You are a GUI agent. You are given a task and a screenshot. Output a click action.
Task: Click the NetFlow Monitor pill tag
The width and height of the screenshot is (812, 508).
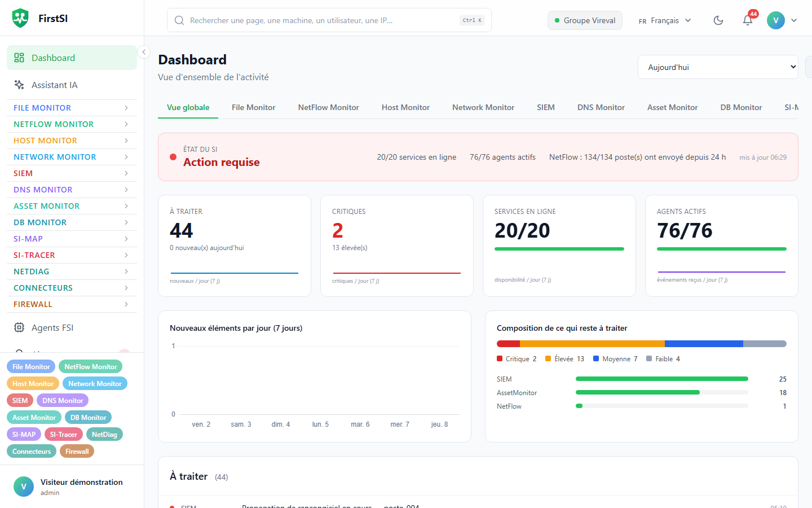point(91,367)
